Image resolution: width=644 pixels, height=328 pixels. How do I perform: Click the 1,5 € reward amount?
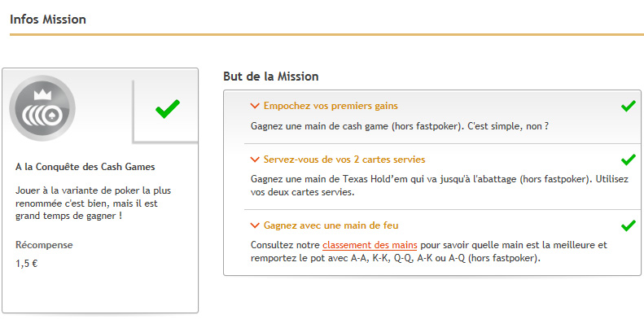27,264
